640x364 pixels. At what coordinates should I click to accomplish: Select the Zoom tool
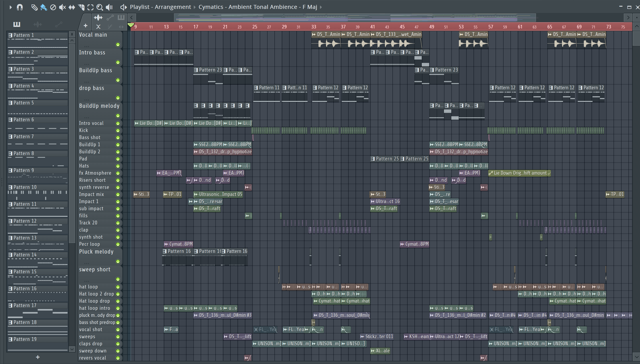pos(100,7)
